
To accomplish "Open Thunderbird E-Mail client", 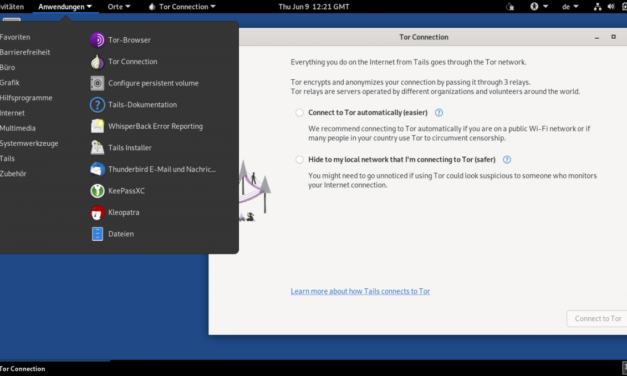I will coord(153,170).
